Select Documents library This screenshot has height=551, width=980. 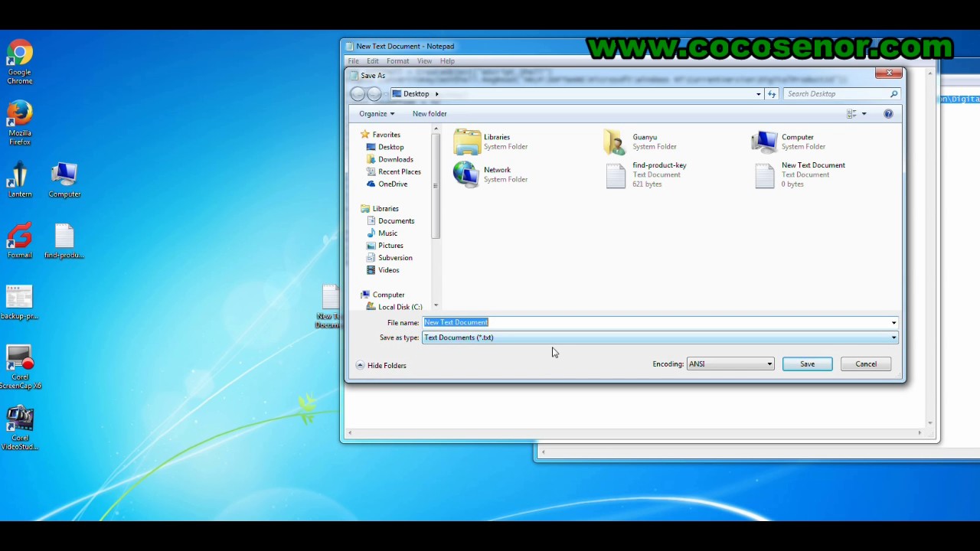(390, 221)
